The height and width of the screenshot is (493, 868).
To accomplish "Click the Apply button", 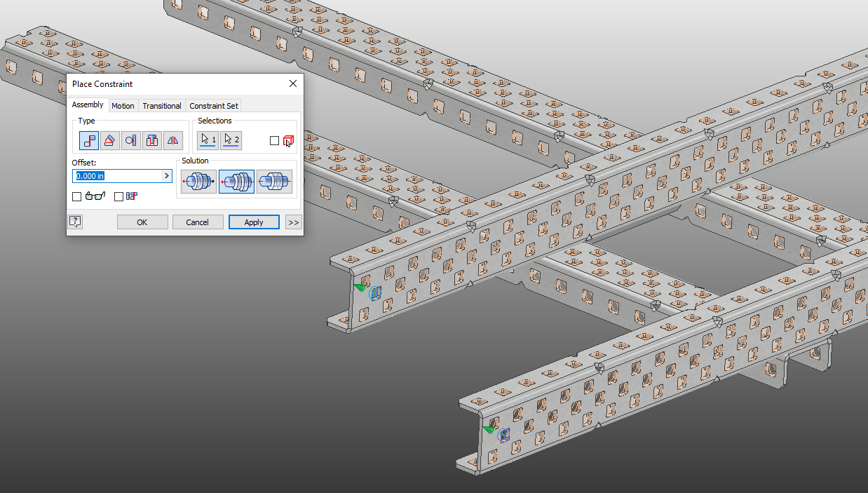I will pyautogui.click(x=254, y=222).
